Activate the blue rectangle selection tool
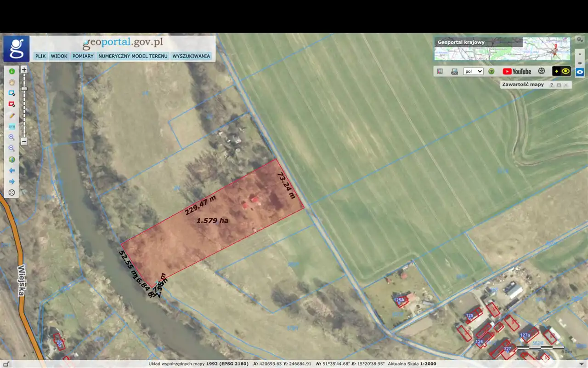The height and width of the screenshot is (368, 588). [12, 93]
